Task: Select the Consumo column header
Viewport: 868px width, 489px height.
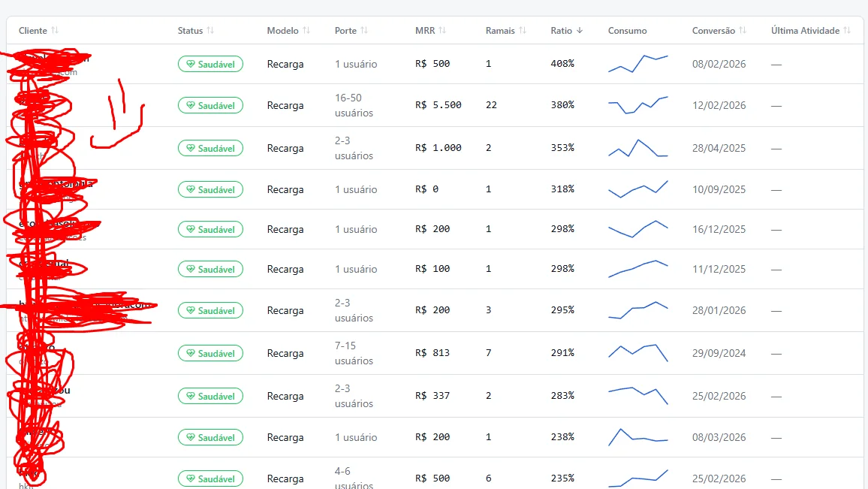Action: [x=627, y=31]
